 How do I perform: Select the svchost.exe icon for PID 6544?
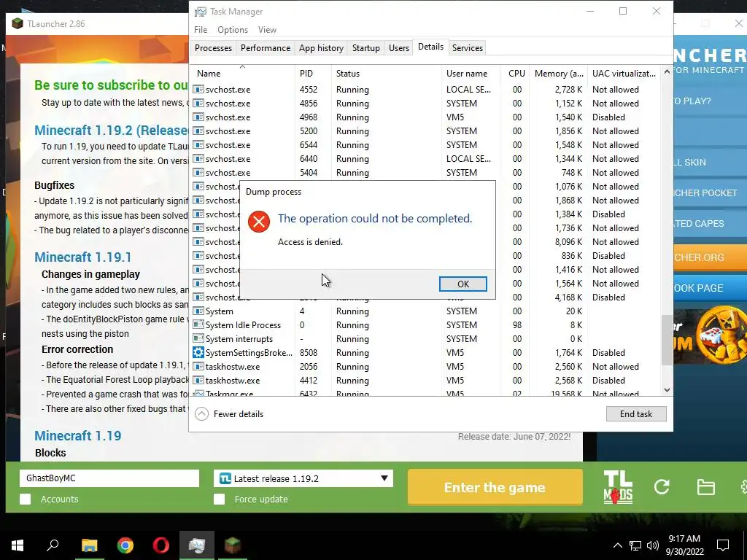click(198, 145)
